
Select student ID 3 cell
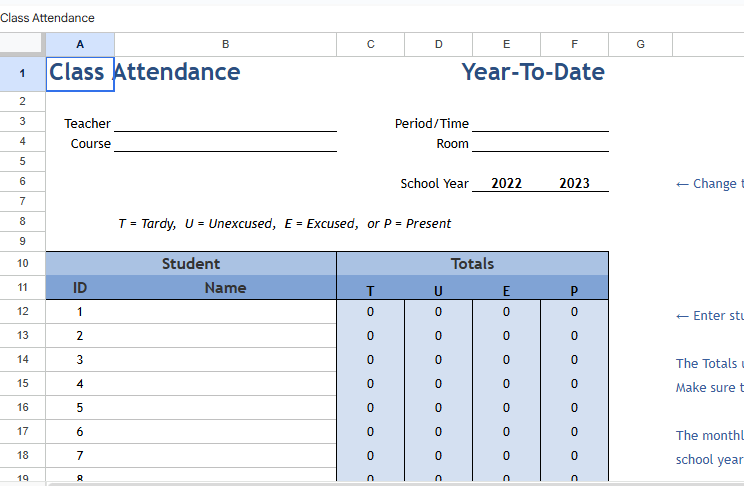80,360
